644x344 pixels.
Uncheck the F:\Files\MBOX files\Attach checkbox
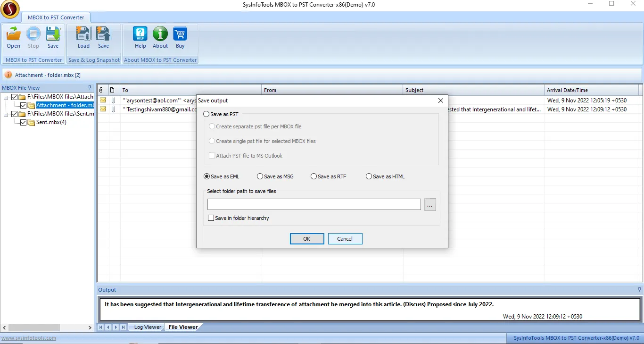tap(15, 97)
